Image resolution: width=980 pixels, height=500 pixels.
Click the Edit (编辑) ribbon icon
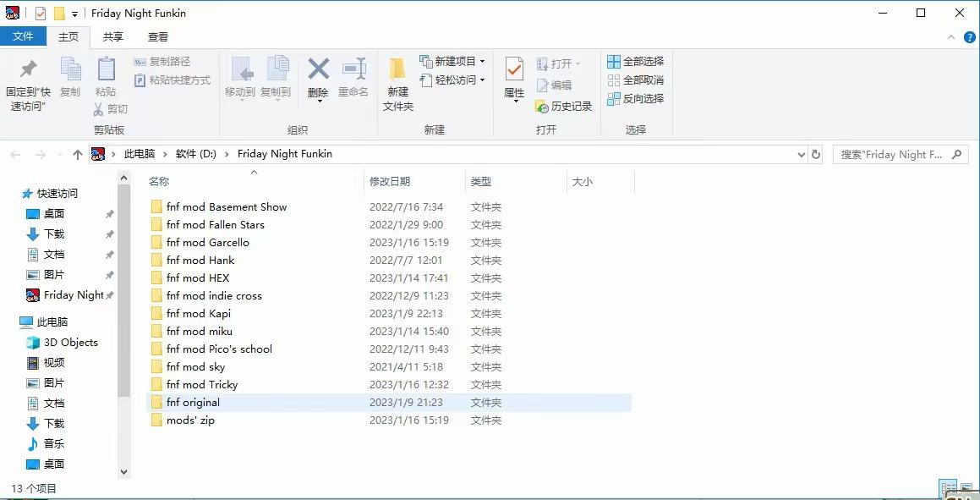click(x=543, y=85)
